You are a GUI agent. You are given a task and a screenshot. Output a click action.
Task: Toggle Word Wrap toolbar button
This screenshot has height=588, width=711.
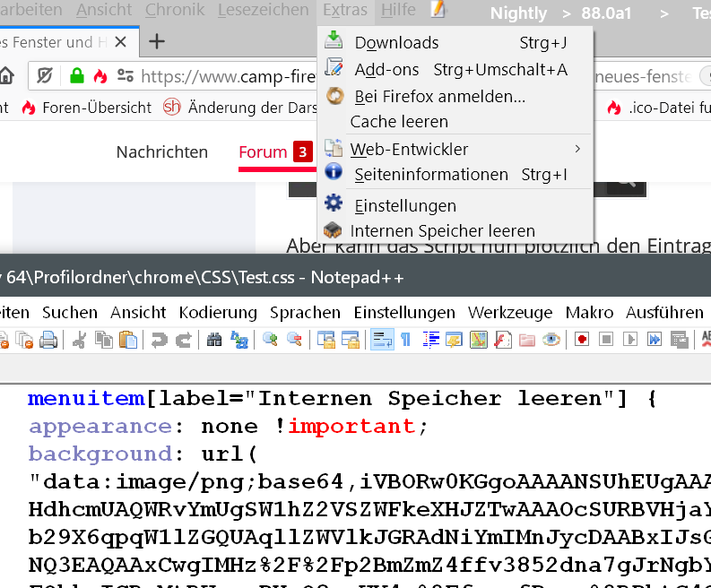[382, 340]
